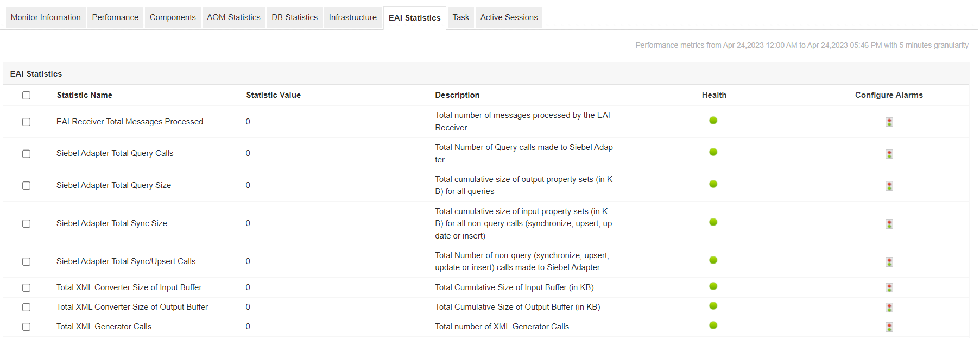
Task: Open the DB Statistics tab
Action: (x=294, y=17)
